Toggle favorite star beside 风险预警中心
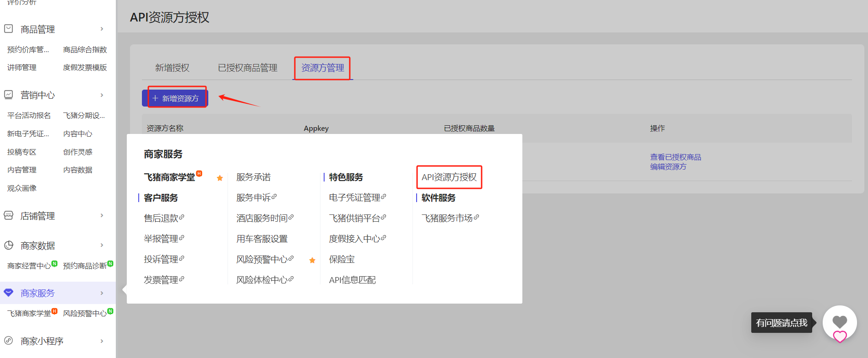This screenshot has height=358, width=868. (312, 260)
